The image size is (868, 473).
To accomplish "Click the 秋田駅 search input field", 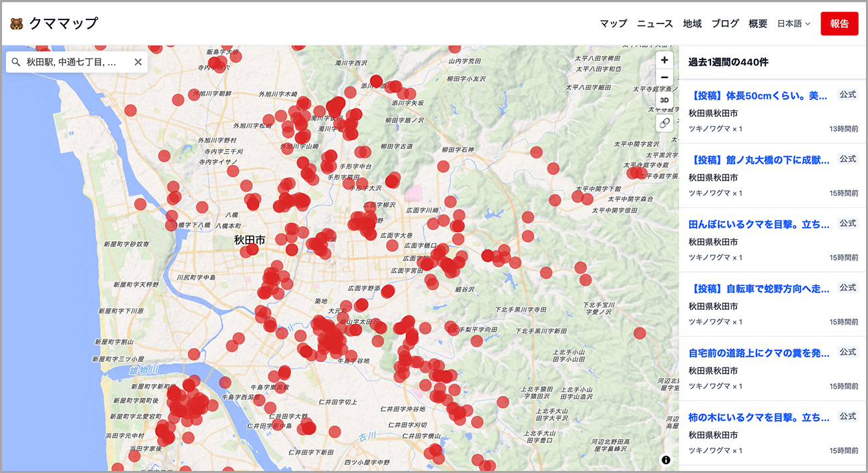I will (73, 62).
